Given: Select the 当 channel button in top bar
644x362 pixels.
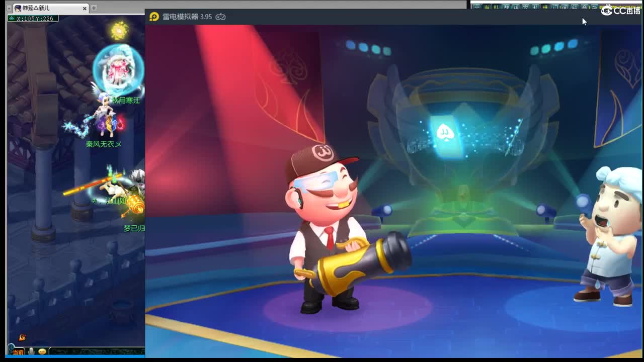Looking at the screenshot, I should click(486, 7).
